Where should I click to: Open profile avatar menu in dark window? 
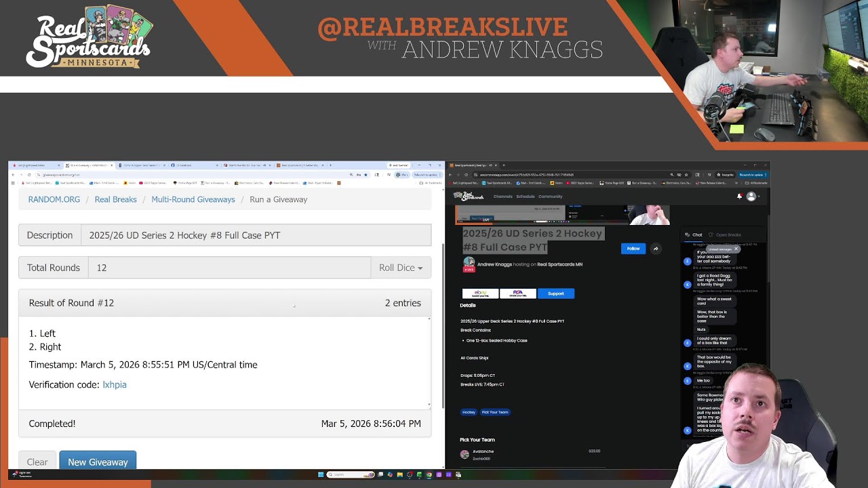751,197
